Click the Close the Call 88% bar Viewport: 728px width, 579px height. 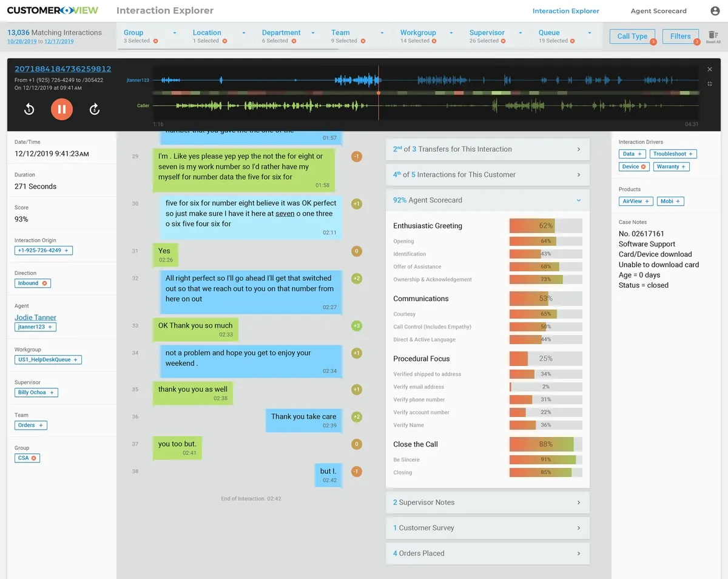point(546,444)
